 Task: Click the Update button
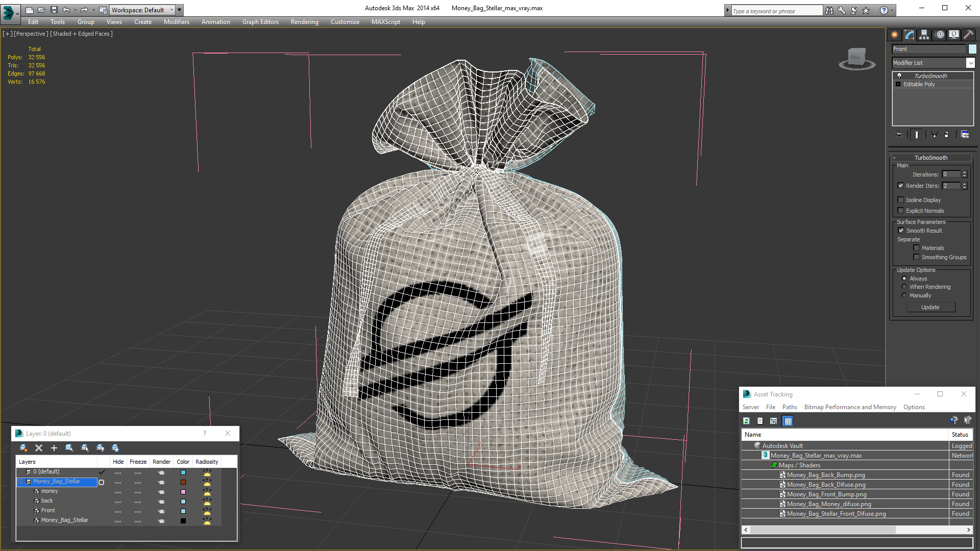point(930,307)
